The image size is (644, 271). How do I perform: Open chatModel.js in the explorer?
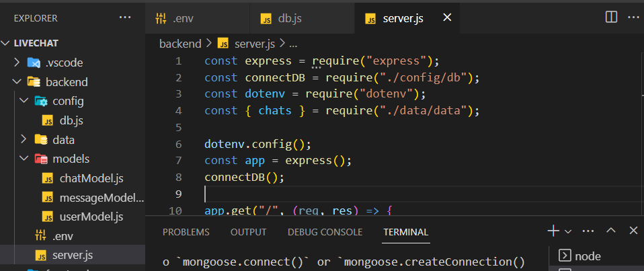[91, 178]
